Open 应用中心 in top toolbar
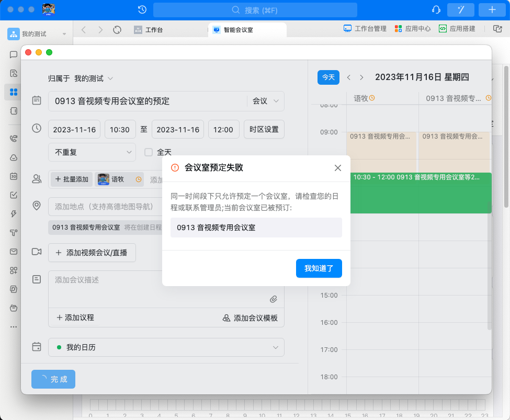Viewport: 510px width, 420px height. coord(413,29)
